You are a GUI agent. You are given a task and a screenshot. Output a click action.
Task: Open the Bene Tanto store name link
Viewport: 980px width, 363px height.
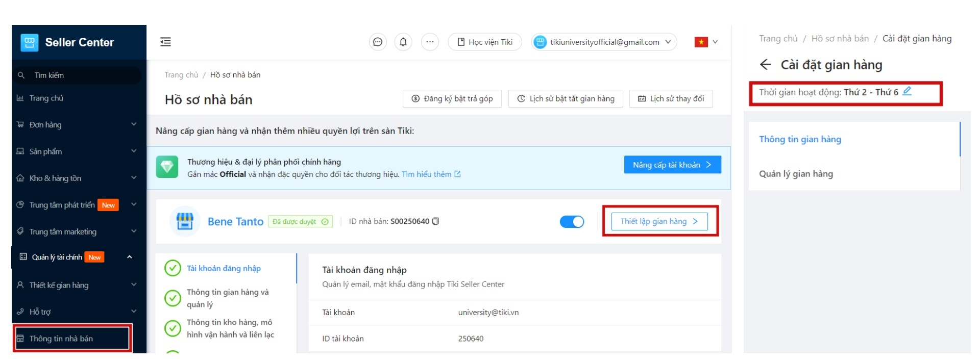[x=235, y=222]
